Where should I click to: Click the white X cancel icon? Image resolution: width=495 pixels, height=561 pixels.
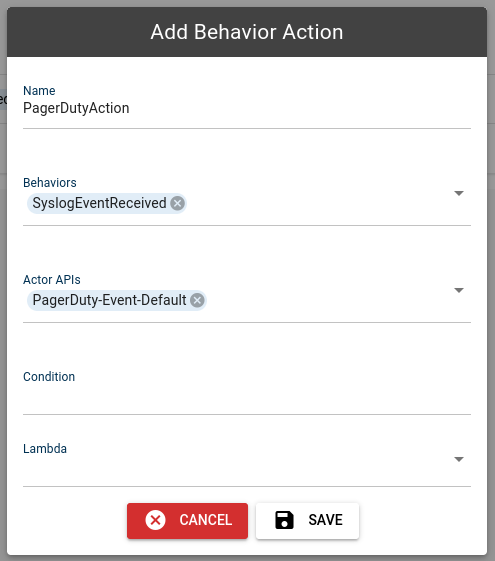(x=155, y=520)
